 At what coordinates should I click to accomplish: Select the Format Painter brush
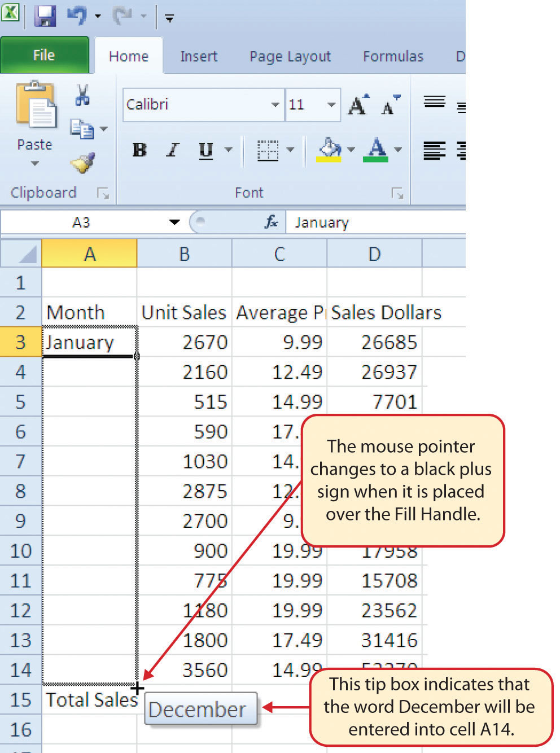click(x=83, y=163)
